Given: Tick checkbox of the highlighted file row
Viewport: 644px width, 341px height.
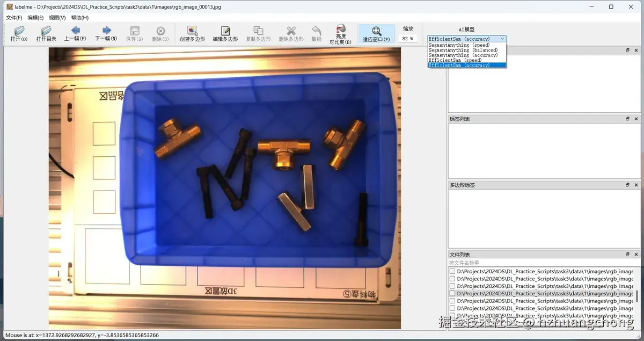Looking at the screenshot, I should tap(452, 294).
